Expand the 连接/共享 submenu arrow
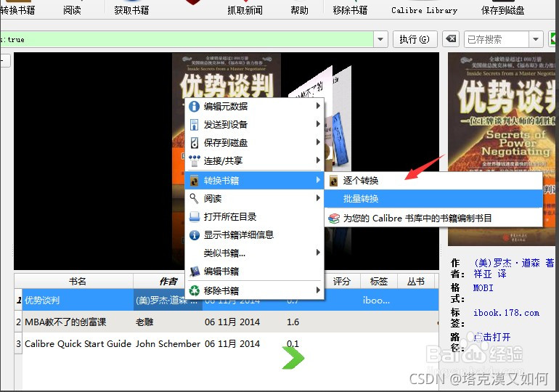559x392 pixels. (x=318, y=160)
